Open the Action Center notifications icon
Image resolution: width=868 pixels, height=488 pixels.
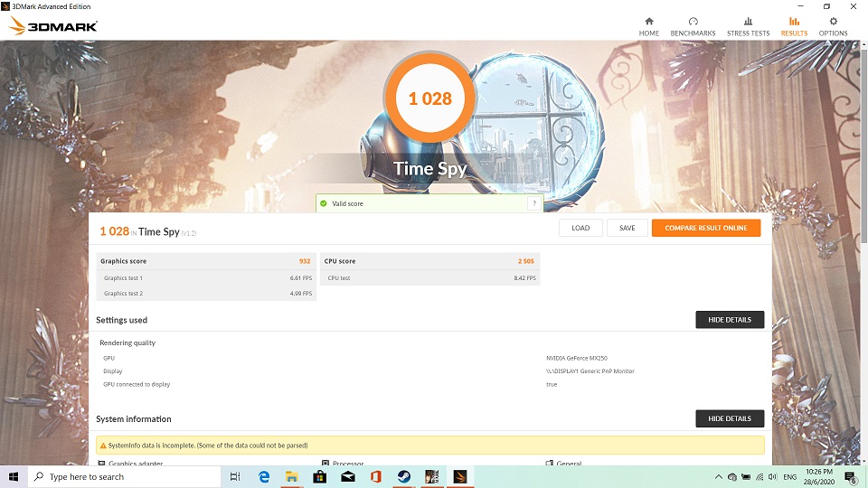pyautogui.click(x=852, y=477)
